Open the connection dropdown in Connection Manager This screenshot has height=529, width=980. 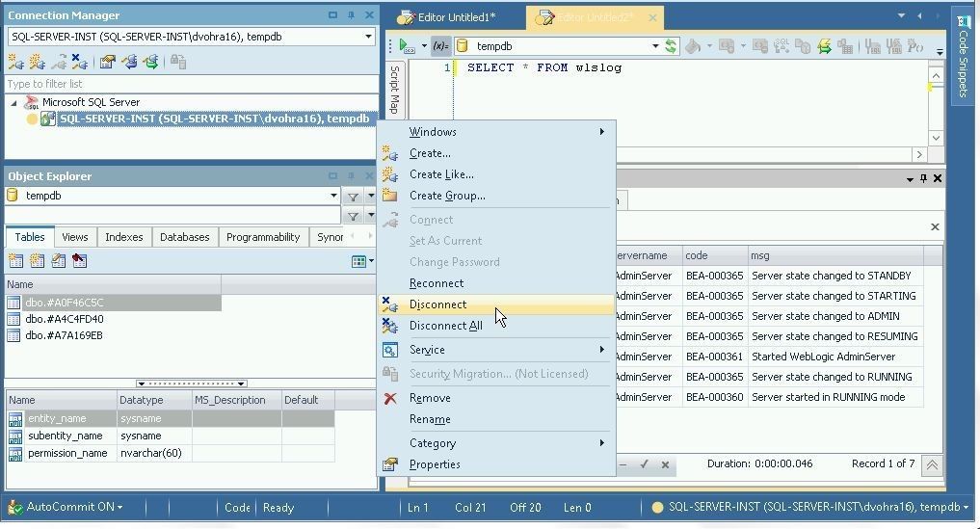click(x=368, y=37)
